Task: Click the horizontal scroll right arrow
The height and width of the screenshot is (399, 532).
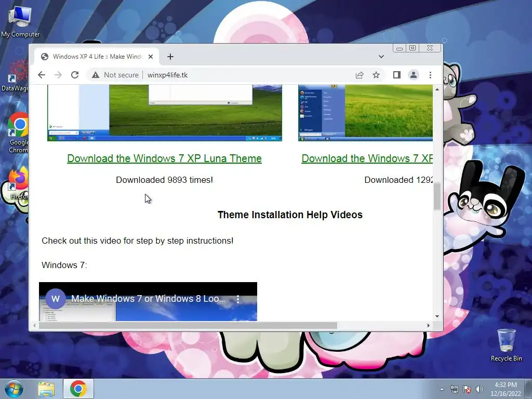Action: pyautogui.click(x=429, y=325)
